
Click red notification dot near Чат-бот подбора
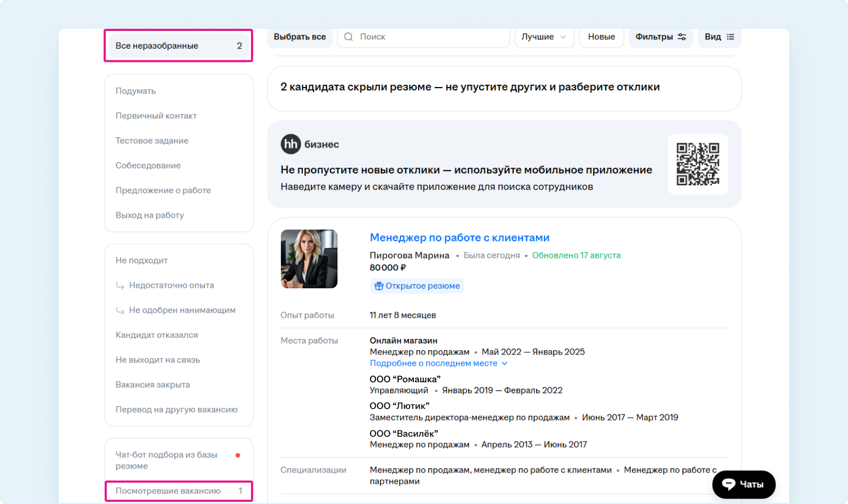(238, 455)
